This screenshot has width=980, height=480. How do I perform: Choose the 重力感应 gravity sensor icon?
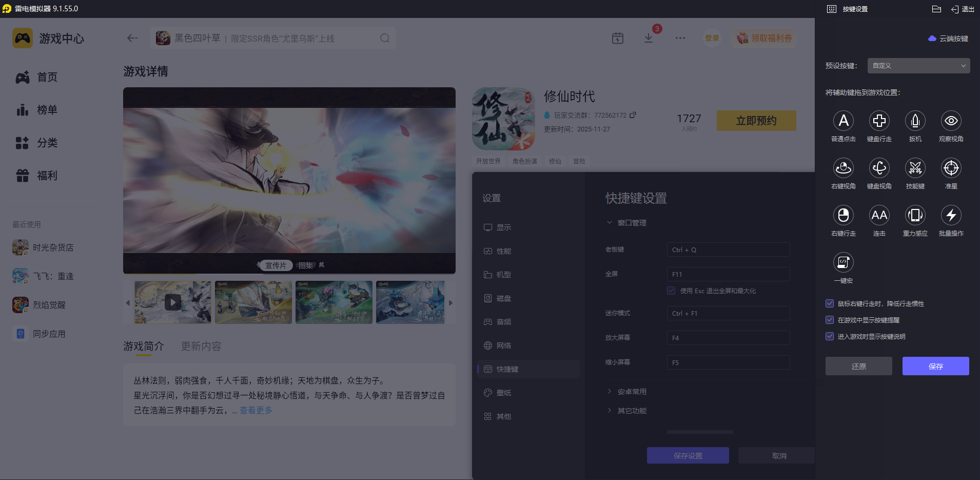pyautogui.click(x=915, y=216)
